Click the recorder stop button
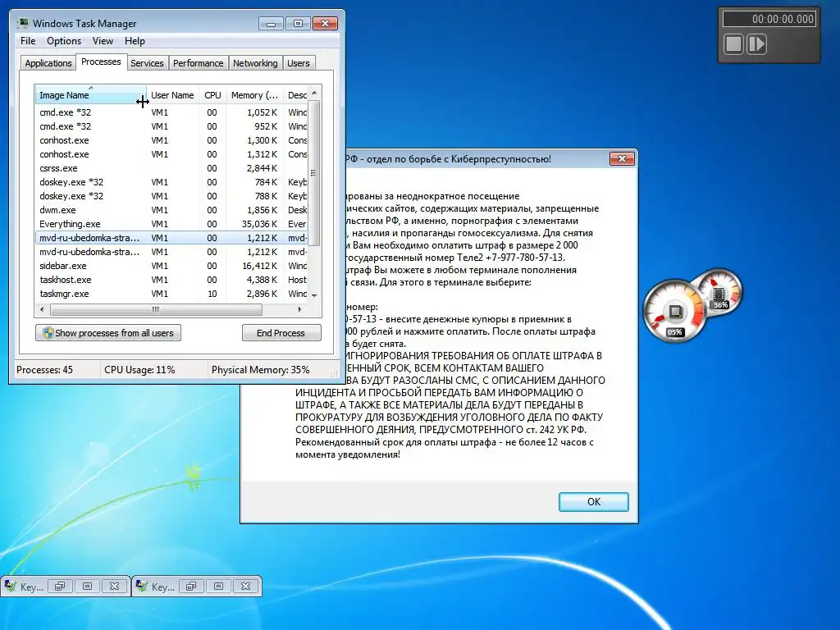This screenshot has width=840, height=630. coord(734,44)
